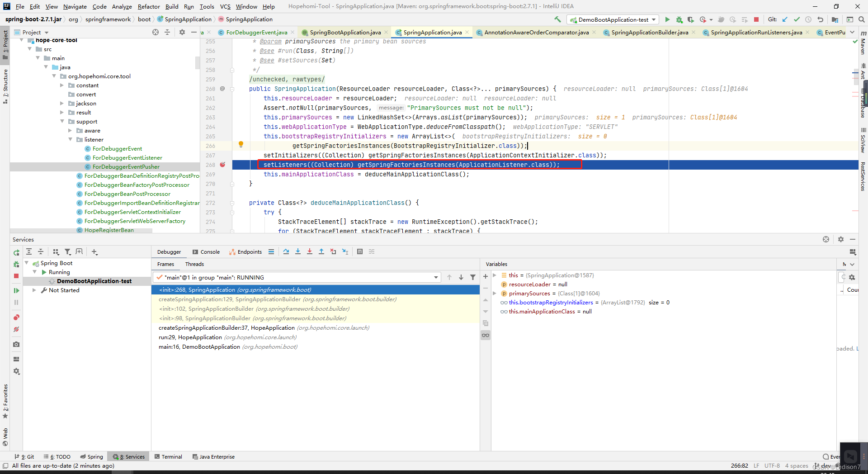Open the 6: TODO tool window button
Screen dimensions: 868x474
(57, 457)
